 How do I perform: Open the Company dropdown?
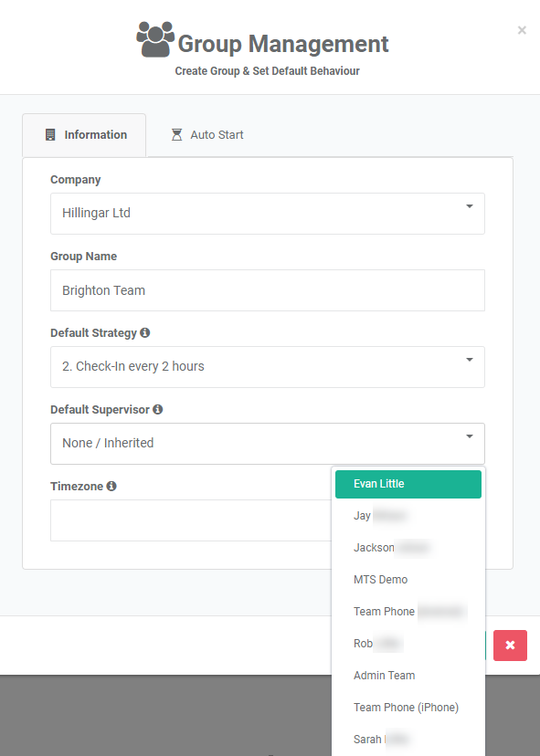[268, 214]
